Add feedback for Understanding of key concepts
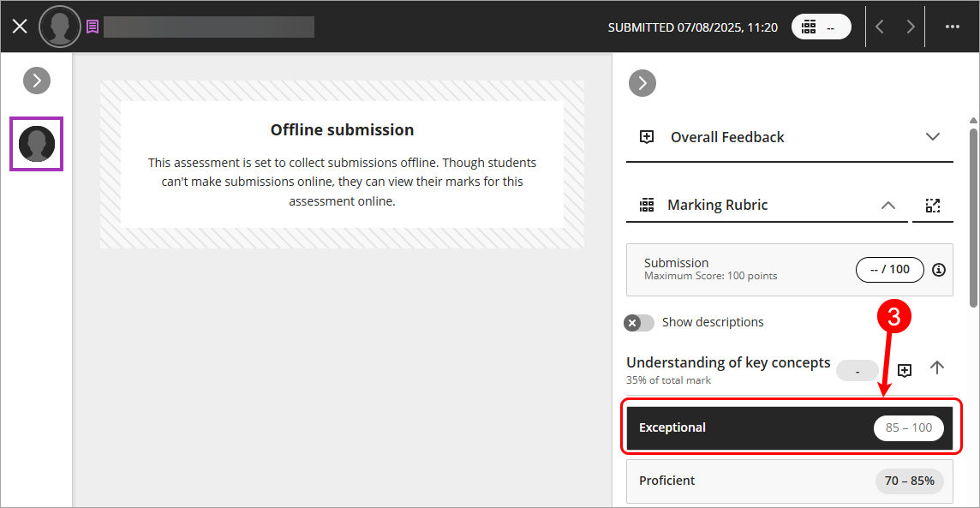Image resolution: width=980 pixels, height=508 pixels. pos(904,370)
